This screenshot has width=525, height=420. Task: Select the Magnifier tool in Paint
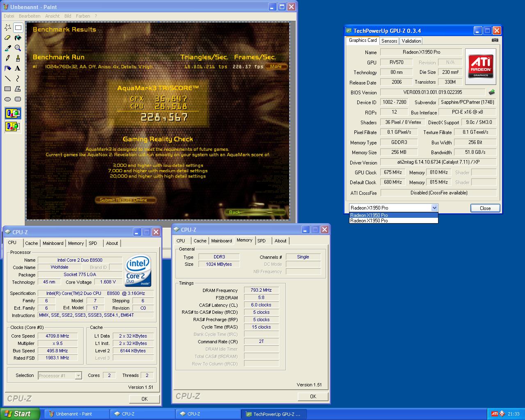[18, 48]
